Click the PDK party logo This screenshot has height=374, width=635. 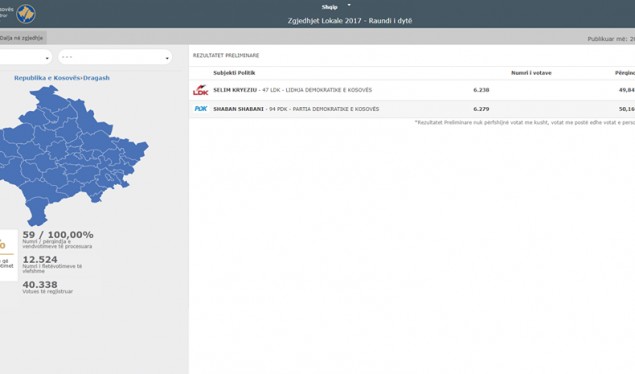tap(200, 108)
